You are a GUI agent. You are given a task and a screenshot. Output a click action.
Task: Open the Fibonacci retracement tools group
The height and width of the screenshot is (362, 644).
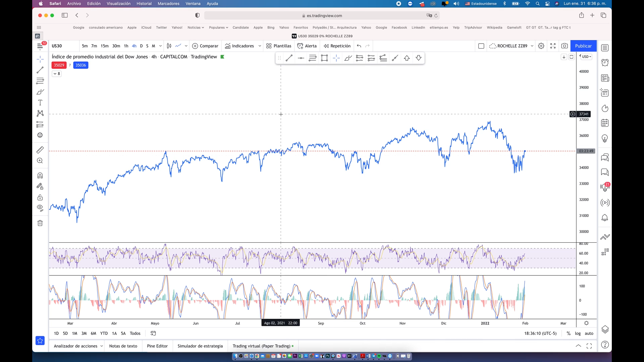click(40, 81)
